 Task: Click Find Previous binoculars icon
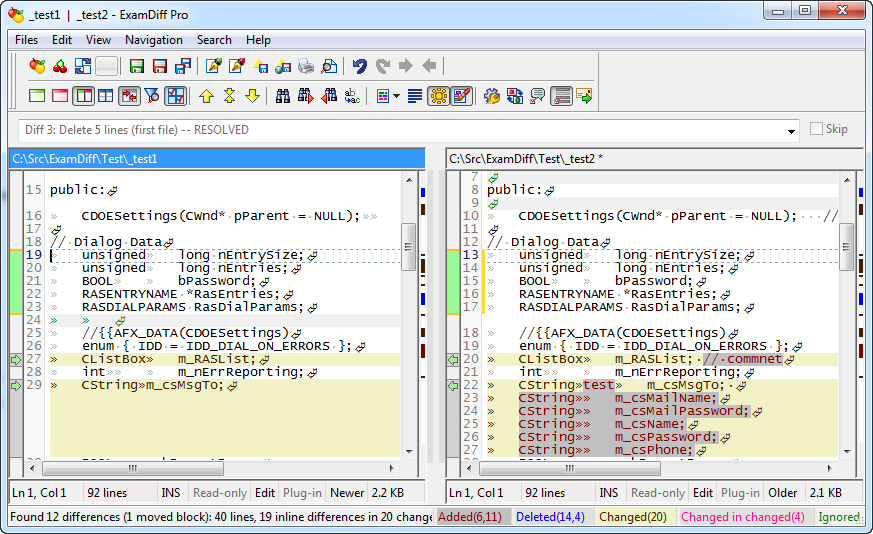[329, 96]
